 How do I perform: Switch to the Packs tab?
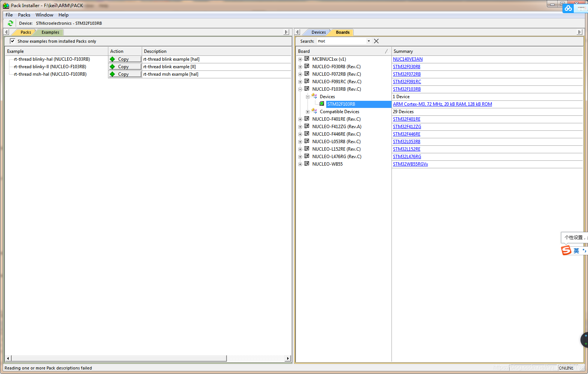pyautogui.click(x=25, y=32)
